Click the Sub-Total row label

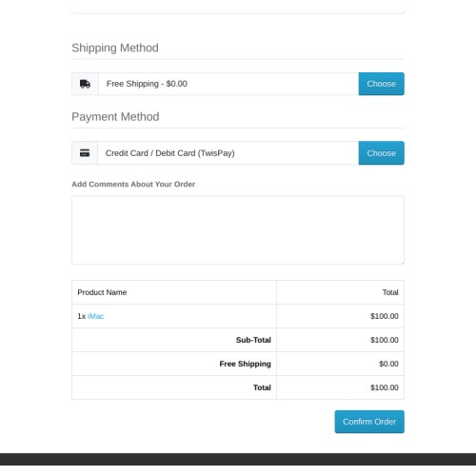253,340
